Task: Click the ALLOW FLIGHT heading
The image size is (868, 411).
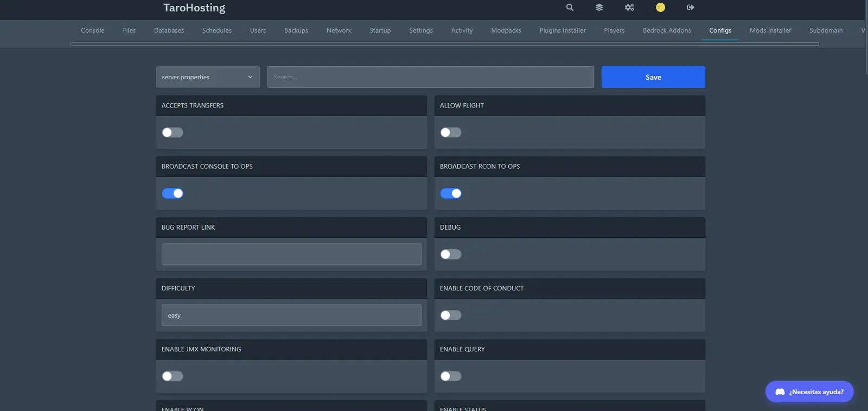Action: (462, 105)
